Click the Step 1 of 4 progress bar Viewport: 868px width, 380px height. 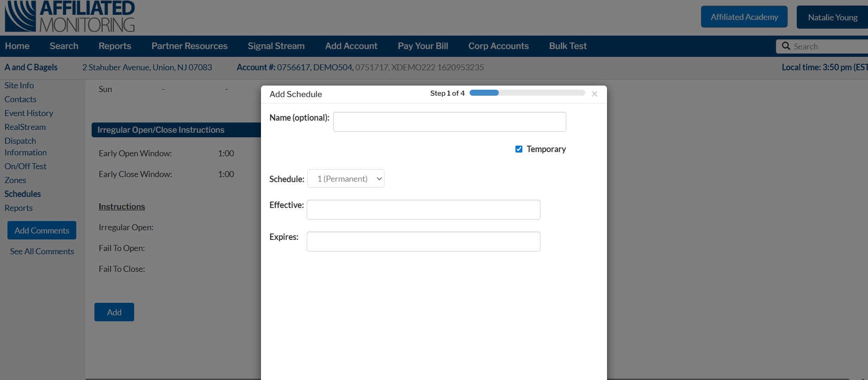click(527, 93)
